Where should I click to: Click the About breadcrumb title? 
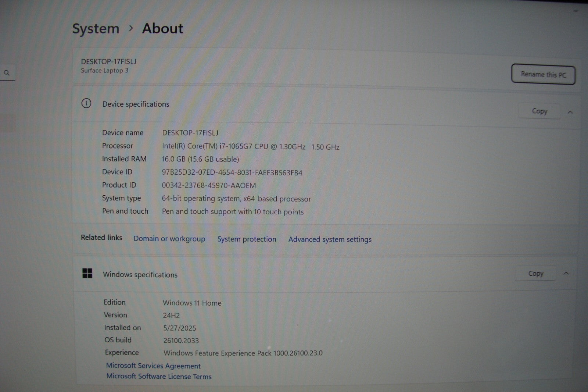coord(162,29)
